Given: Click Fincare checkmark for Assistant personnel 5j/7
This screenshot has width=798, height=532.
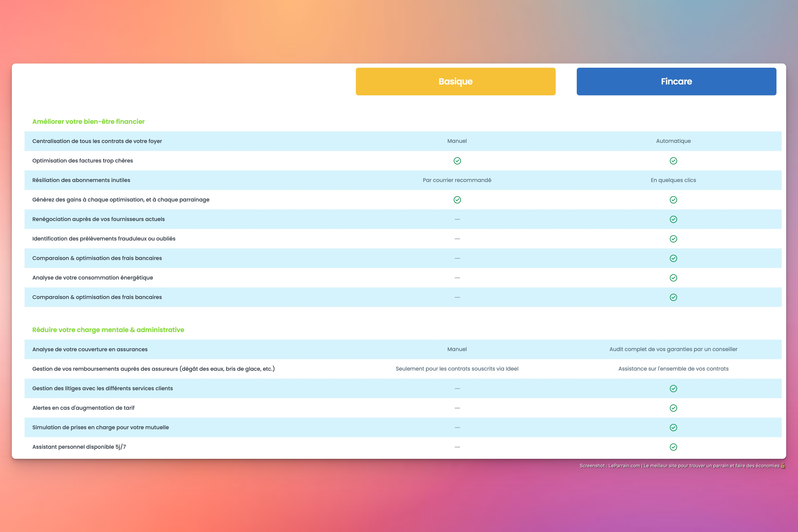Looking at the screenshot, I should [x=673, y=447].
